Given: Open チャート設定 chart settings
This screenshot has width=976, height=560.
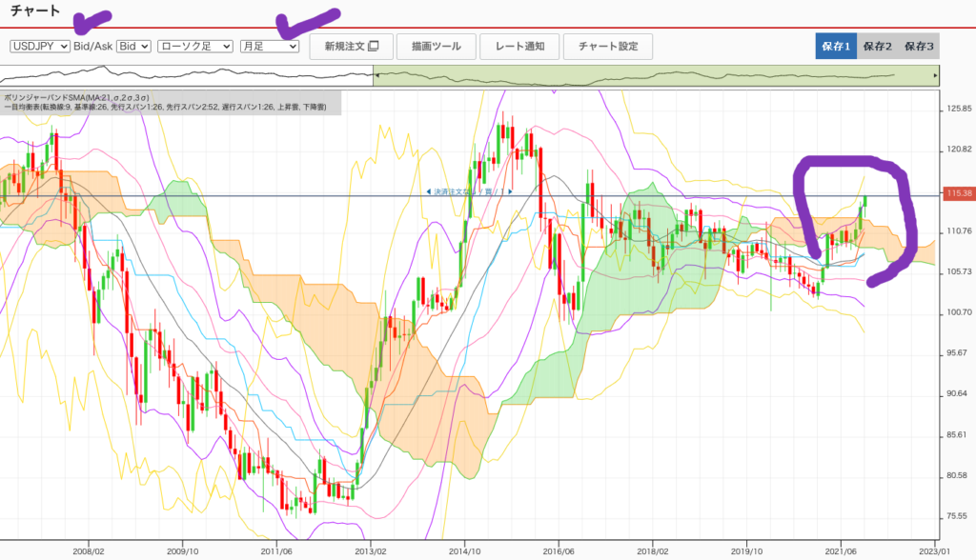Looking at the screenshot, I should tap(608, 46).
